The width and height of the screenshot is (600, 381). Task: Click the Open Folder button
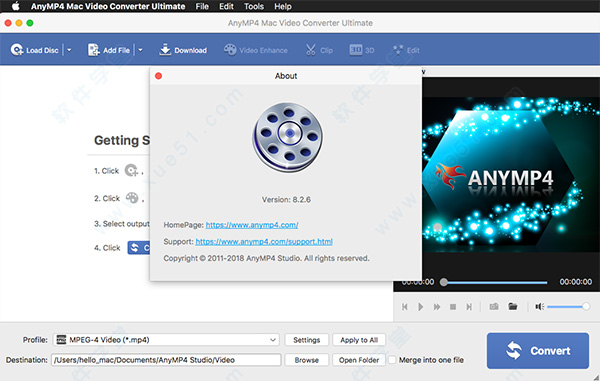pyautogui.click(x=359, y=360)
